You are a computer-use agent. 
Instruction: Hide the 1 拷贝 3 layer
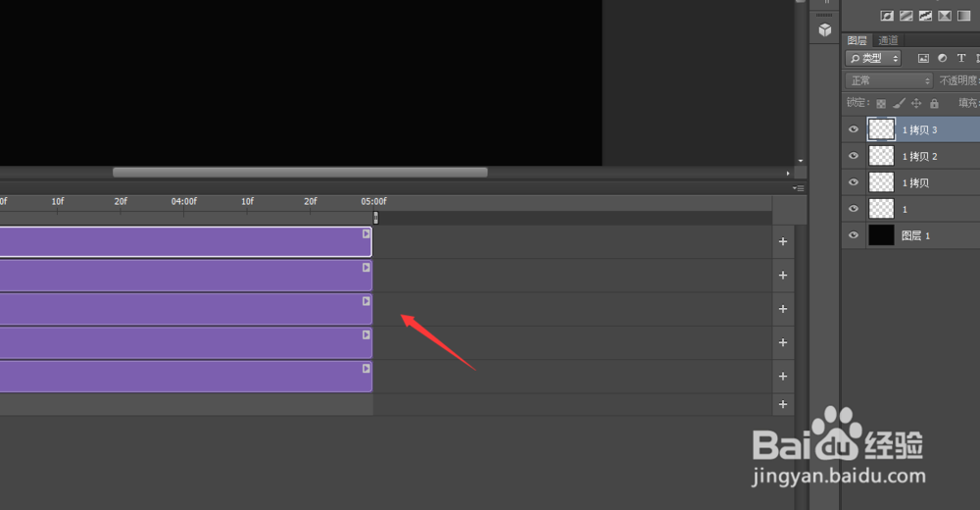pyautogui.click(x=854, y=129)
